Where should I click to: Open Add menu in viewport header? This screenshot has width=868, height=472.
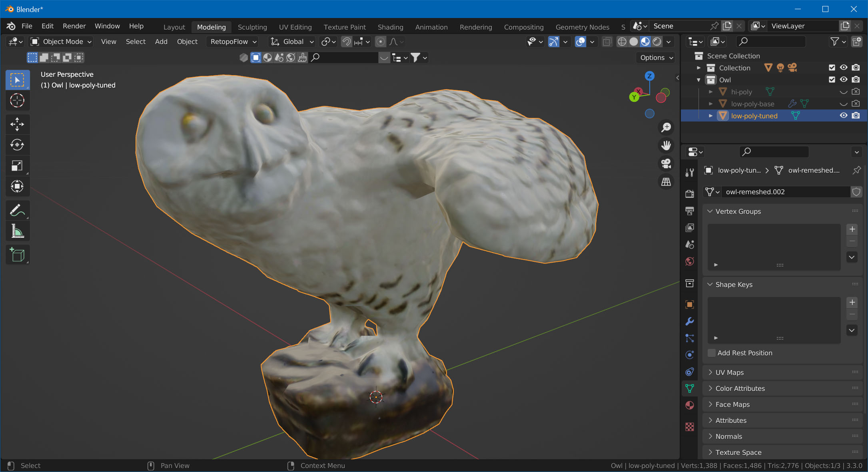(161, 42)
